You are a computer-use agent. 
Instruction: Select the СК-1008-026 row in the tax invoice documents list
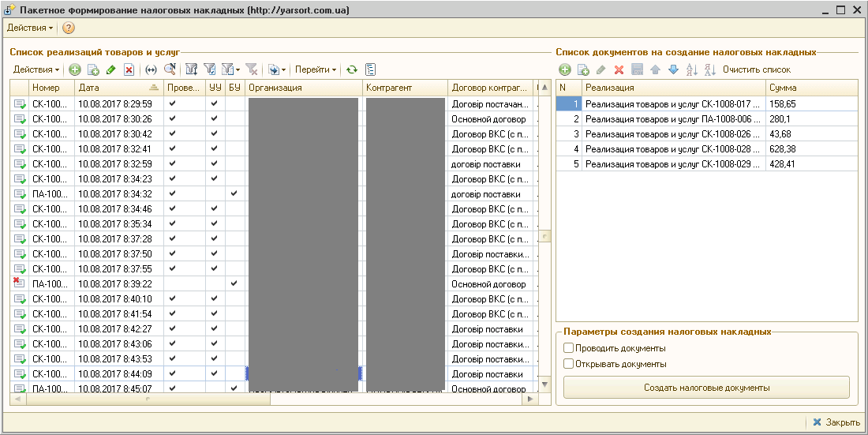coord(707,133)
